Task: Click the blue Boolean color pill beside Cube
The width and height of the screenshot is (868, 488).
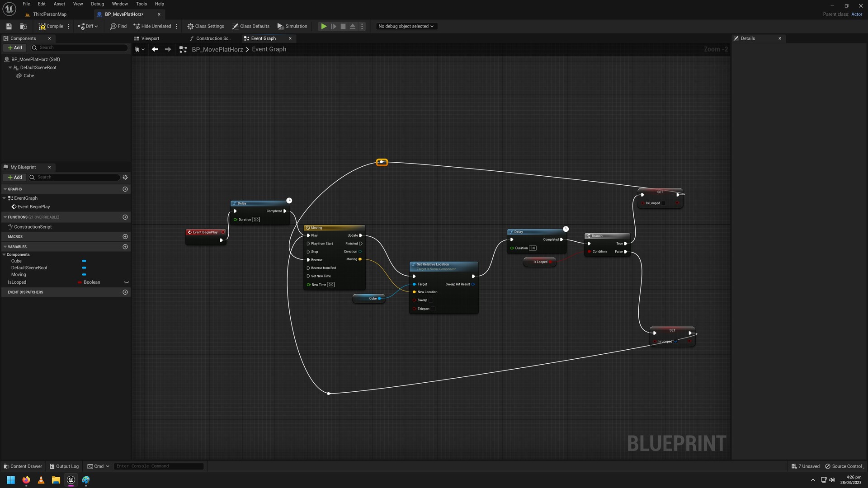Action: (83, 261)
